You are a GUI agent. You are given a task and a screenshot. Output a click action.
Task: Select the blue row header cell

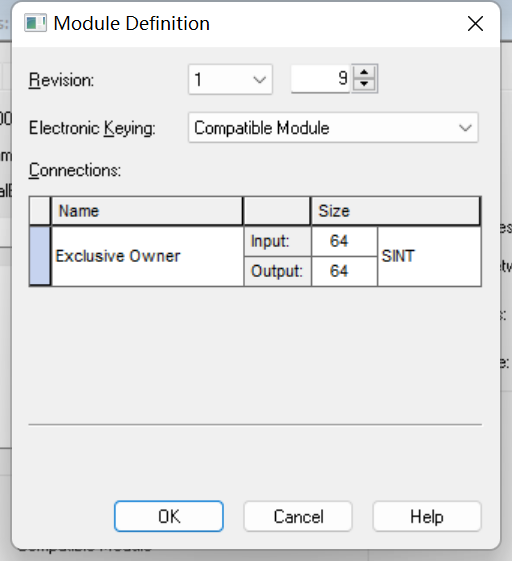click(x=40, y=256)
